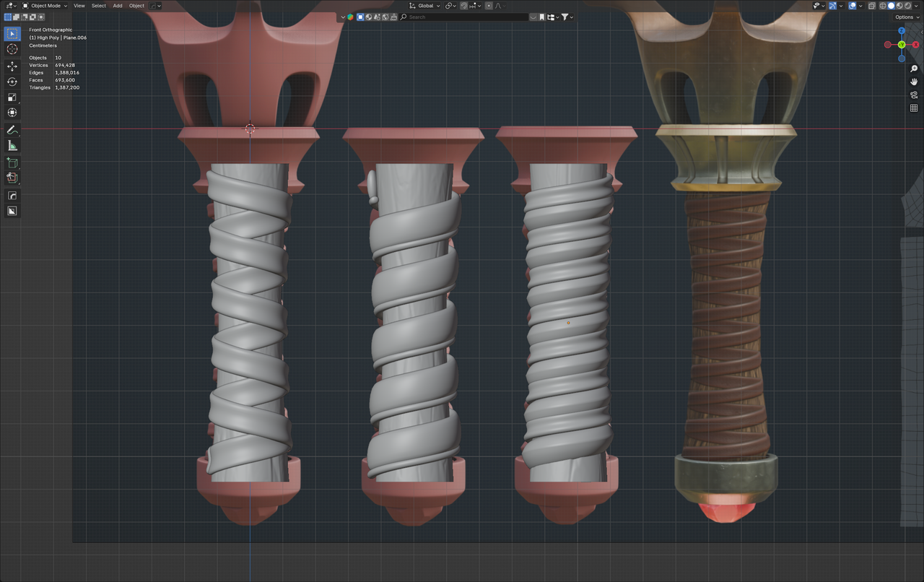
Task: Set selection mode to Extend
Action: pyautogui.click(x=16, y=17)
